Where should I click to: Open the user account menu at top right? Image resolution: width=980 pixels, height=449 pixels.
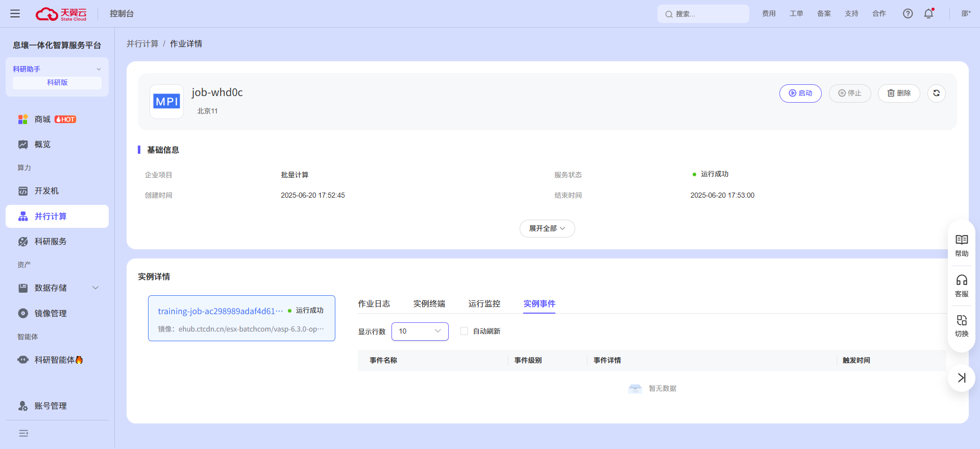coord(966,14)
